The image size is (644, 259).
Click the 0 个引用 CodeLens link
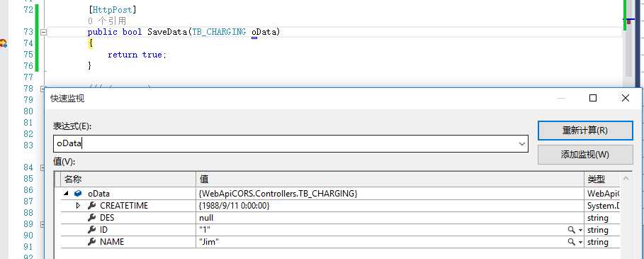point(107,21)
